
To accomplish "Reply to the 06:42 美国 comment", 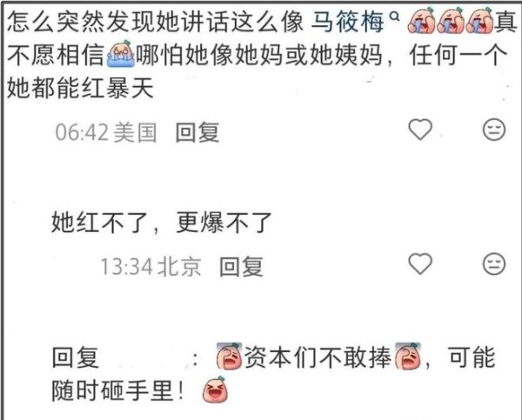I will (x=197, y=132).
